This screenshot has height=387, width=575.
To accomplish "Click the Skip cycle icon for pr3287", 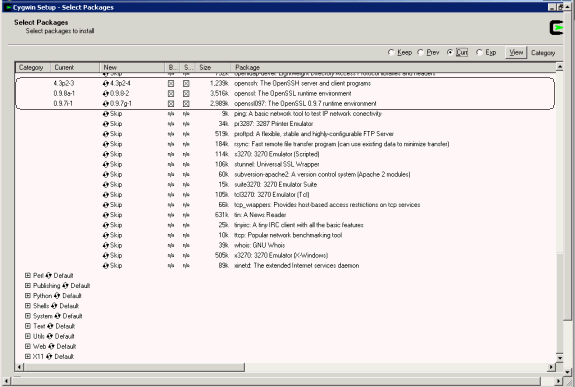I will (106, 124).
